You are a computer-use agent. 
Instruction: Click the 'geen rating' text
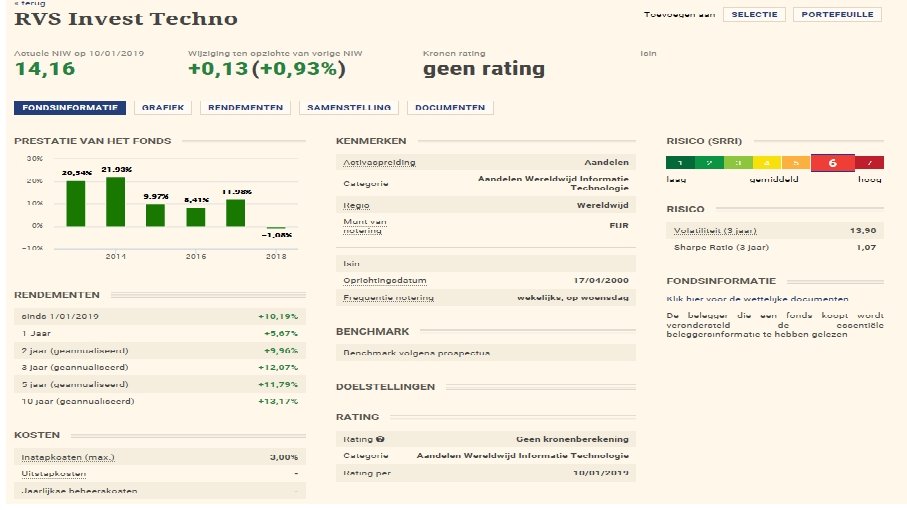484,69
